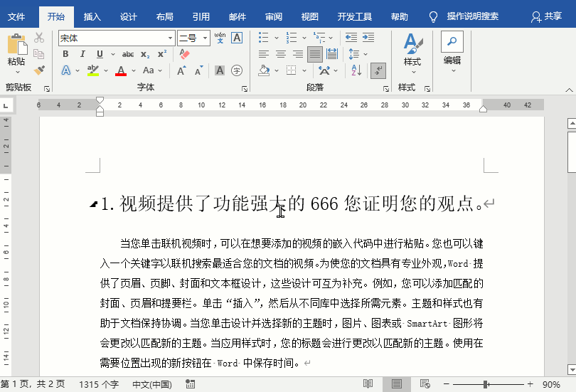Click the zoom slider handle
Viewport: 576px width, 392px height.
click(x=486, y=384)
